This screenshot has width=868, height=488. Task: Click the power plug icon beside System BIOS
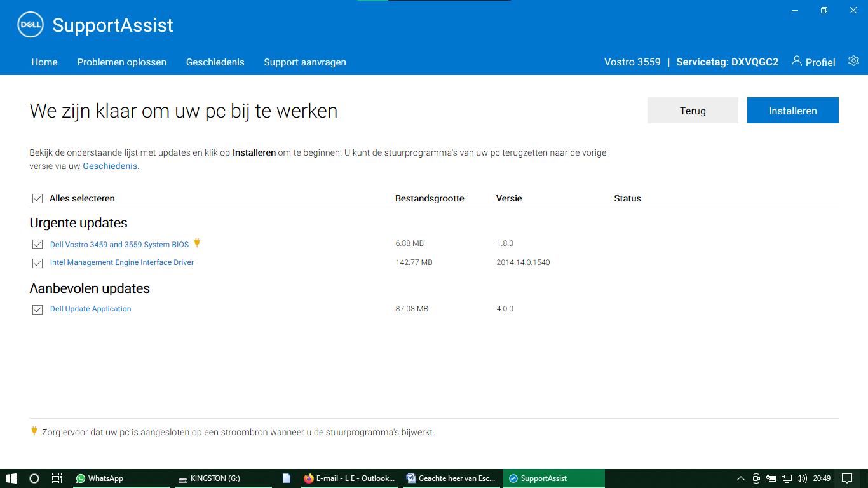(x=197, y=243)
